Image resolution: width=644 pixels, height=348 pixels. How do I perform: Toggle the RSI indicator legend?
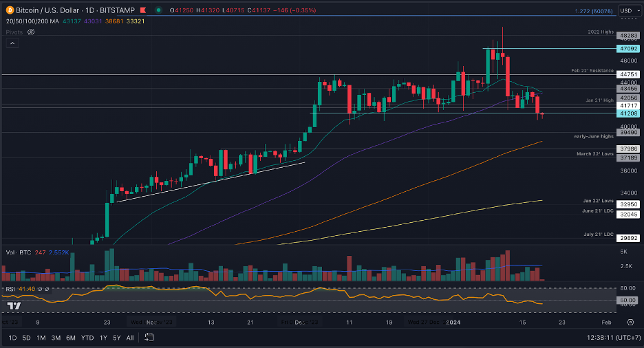[10, 289]
